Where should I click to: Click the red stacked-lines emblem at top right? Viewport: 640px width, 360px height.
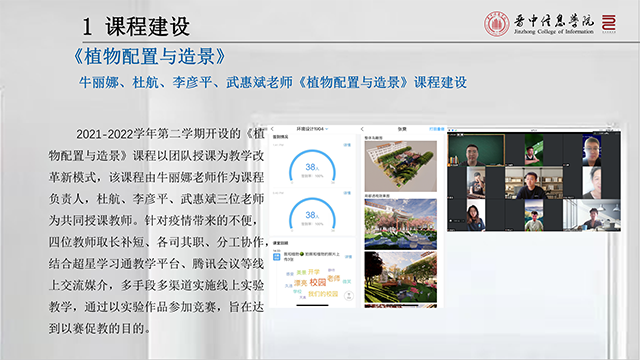pyautogui.click(x=609, y=24)
